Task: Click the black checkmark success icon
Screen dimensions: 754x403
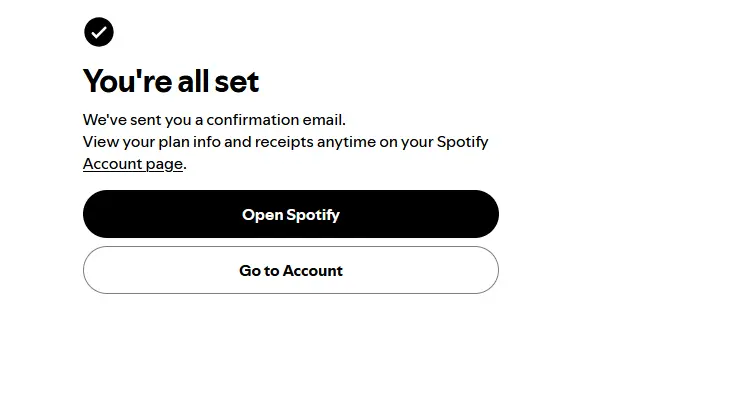Action: (99, 32)
